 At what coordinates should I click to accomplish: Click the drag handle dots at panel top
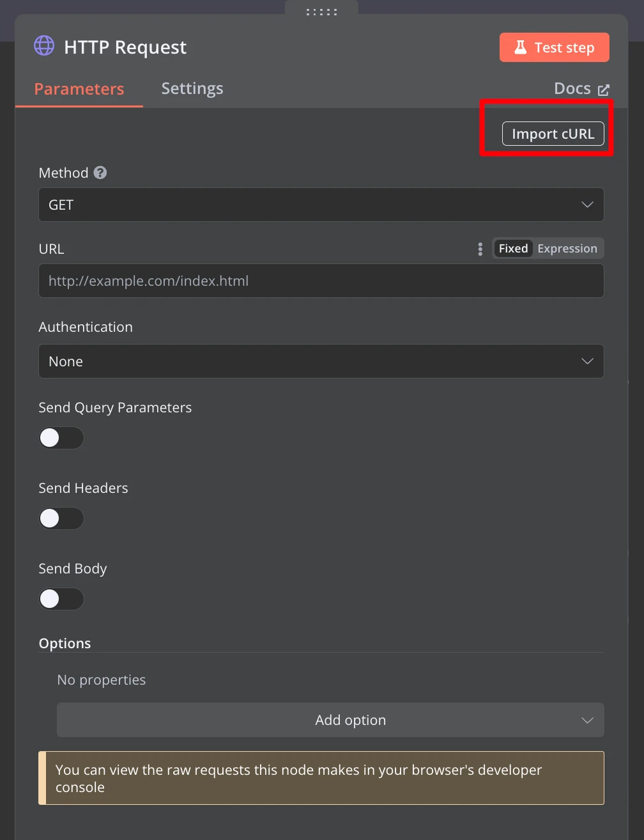[x=321, y=12]
